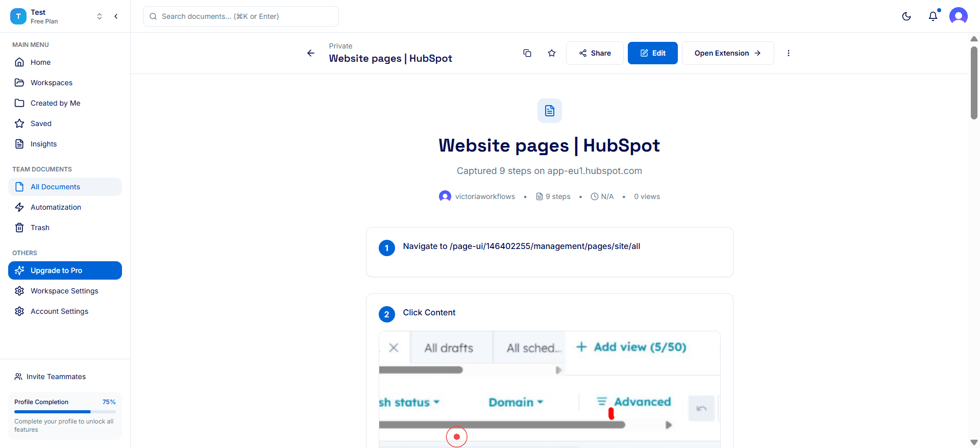Click Upgrade to Pro button
Image resolution: width=980 pixels, height=448 pixels.
pyautogui.click(x=65, y=270)
